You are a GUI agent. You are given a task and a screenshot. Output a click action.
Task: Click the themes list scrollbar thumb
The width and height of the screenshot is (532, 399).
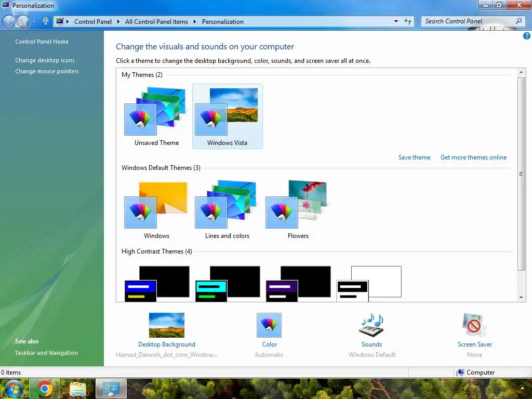tap(521, 174)
